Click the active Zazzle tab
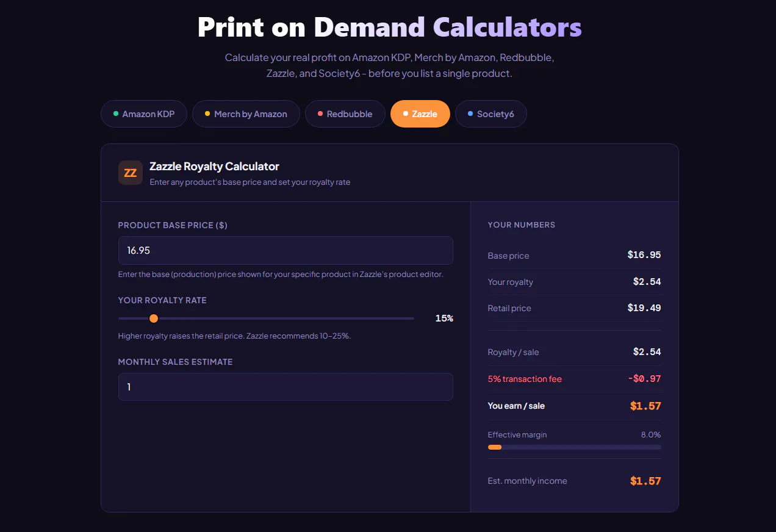This screenshot has height=532, width=776. pos(420,114)
